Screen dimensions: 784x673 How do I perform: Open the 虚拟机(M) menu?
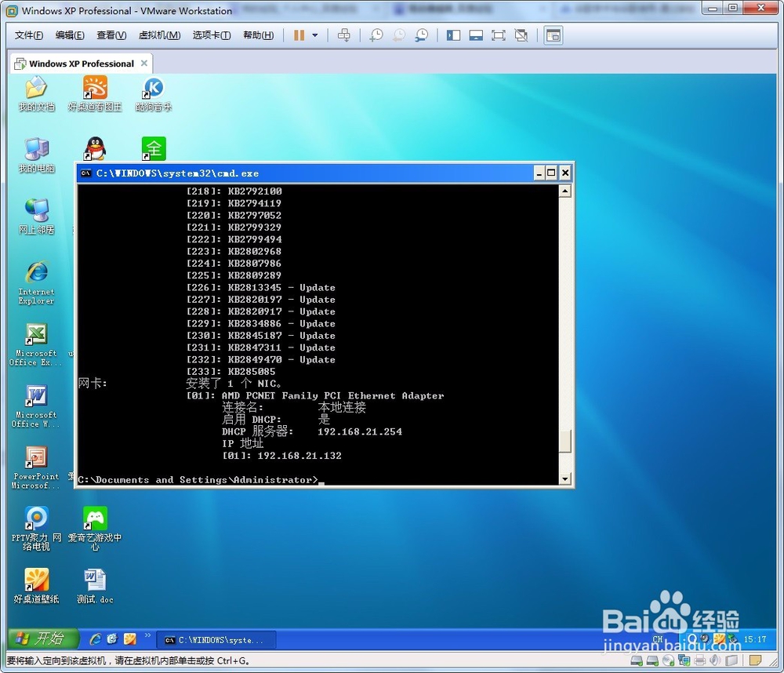tap(159, 35)
